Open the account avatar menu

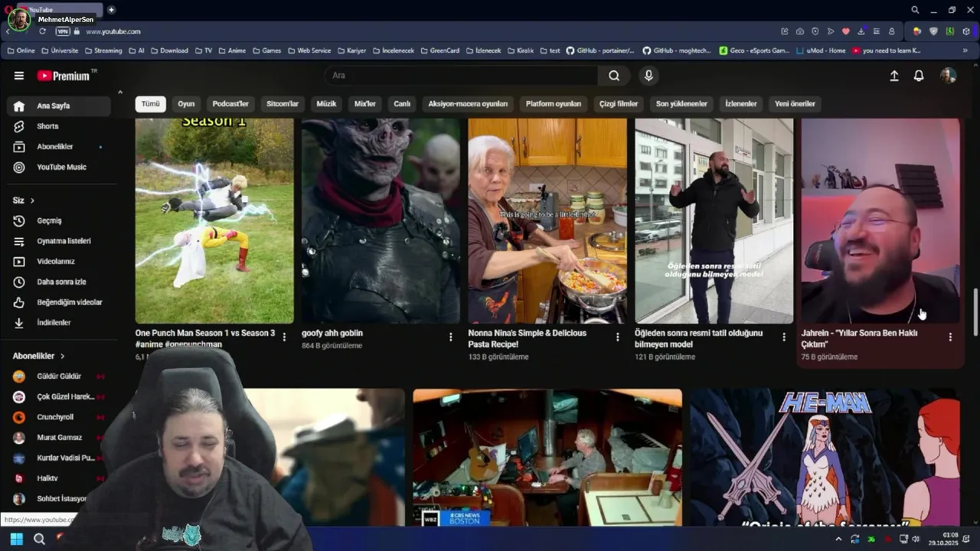[x=948, y=76]
